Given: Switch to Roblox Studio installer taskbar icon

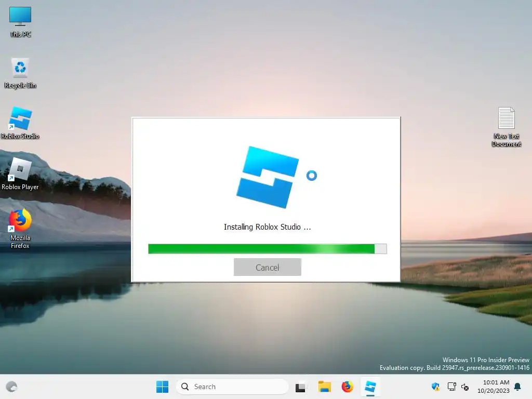Looking at the screenshot, I should pos(370,387).
